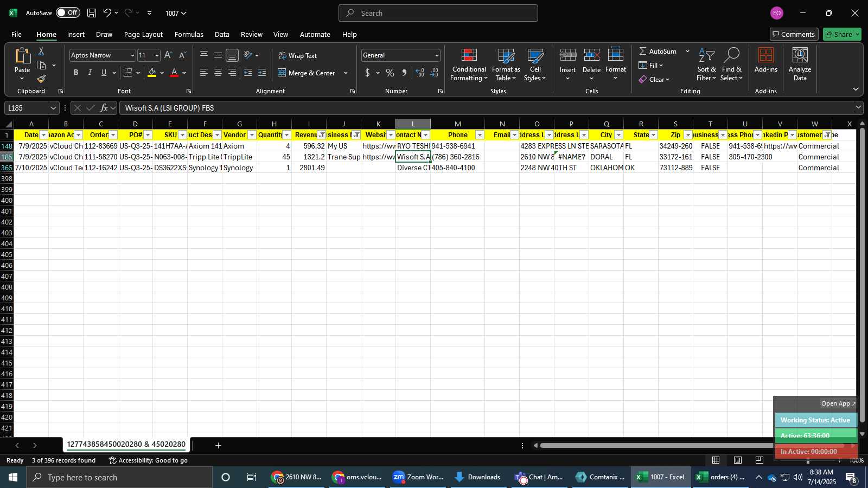
Task: Switch to the Review tab
Action: (252, 34)
